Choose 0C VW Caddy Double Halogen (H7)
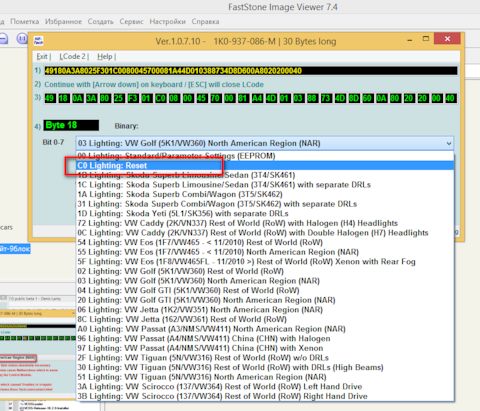Image resolution: width=480 pixels, height=411 pixels. click(x=265, y=233)
